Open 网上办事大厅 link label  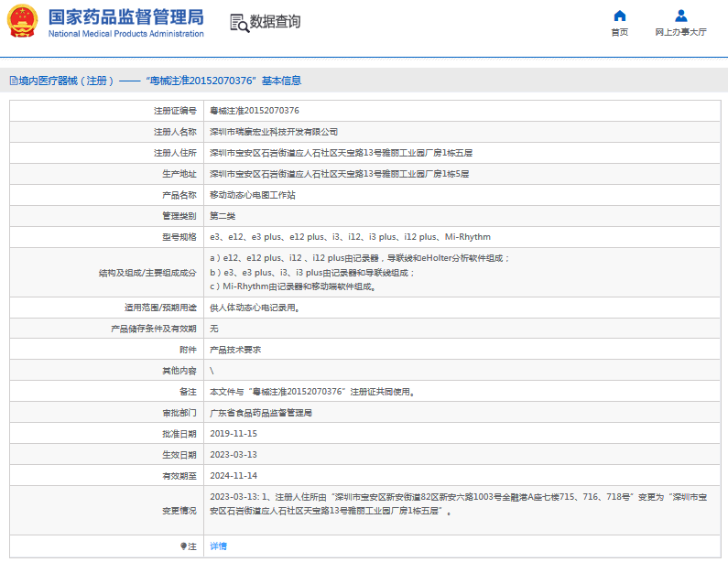point(680,32)
